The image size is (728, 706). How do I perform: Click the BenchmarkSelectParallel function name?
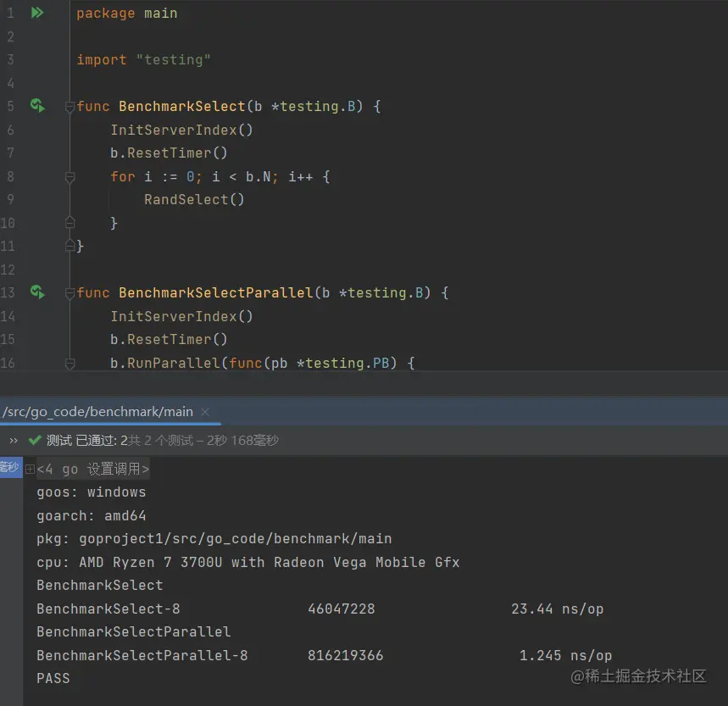tap(215, 292)
